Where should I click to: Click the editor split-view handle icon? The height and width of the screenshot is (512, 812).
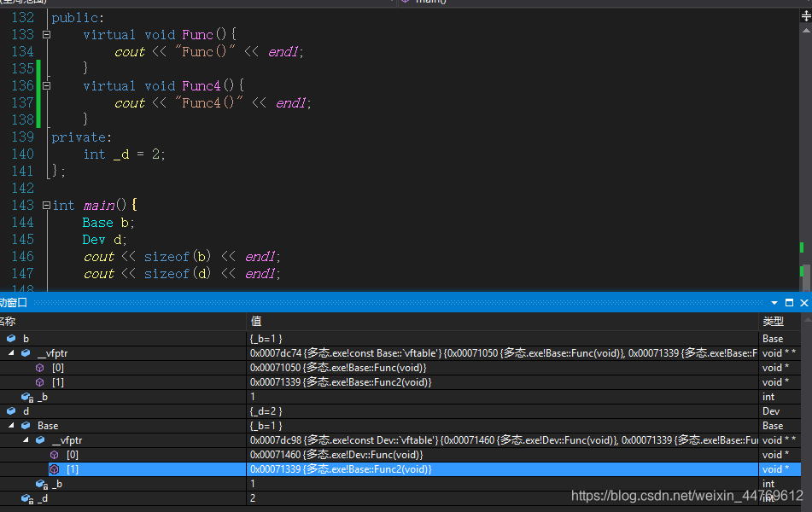[x=806, y=16]
